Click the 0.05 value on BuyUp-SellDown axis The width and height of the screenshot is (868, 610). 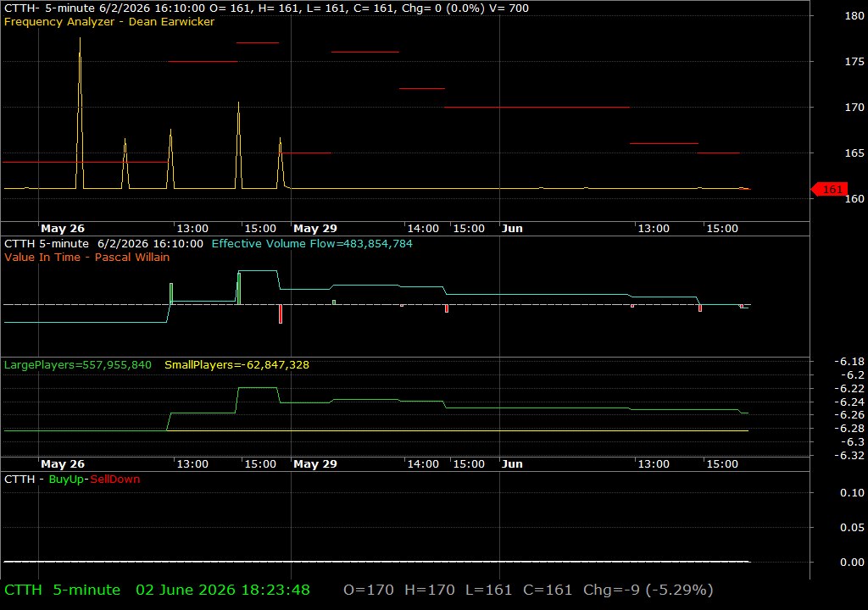(x=852, y=528)
